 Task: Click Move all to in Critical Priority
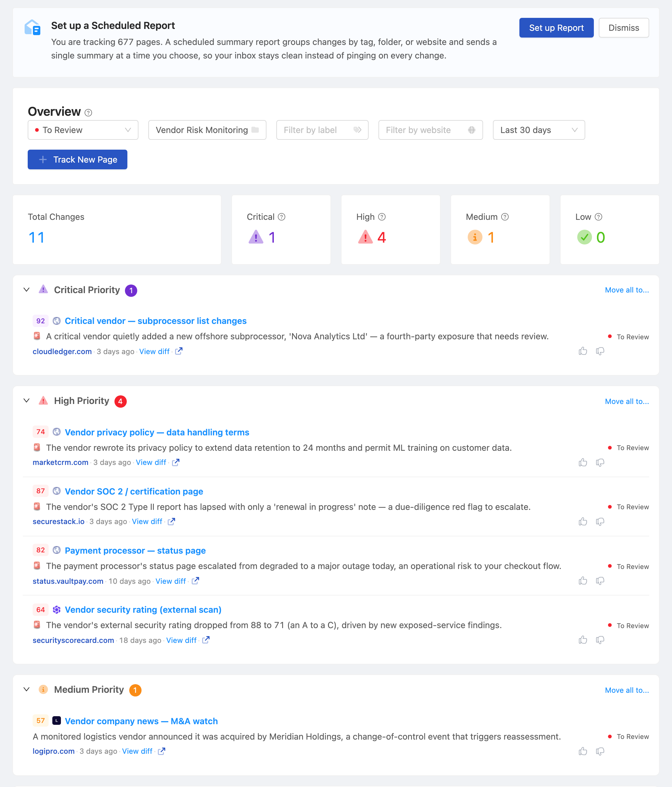click(626, 290)
